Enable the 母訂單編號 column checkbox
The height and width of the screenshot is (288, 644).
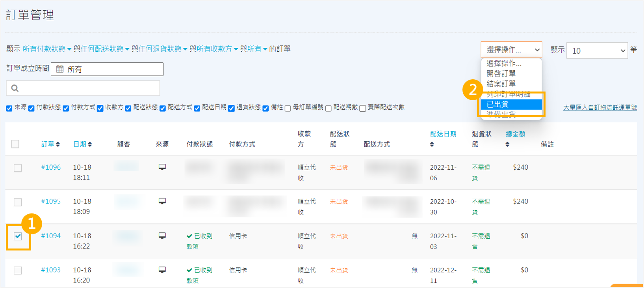[x=288, y=108]
